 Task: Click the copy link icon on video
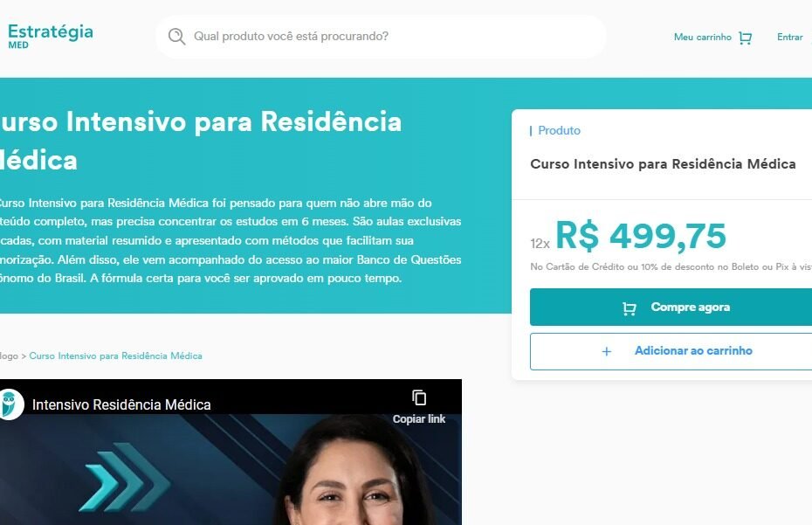coord(419,397)
